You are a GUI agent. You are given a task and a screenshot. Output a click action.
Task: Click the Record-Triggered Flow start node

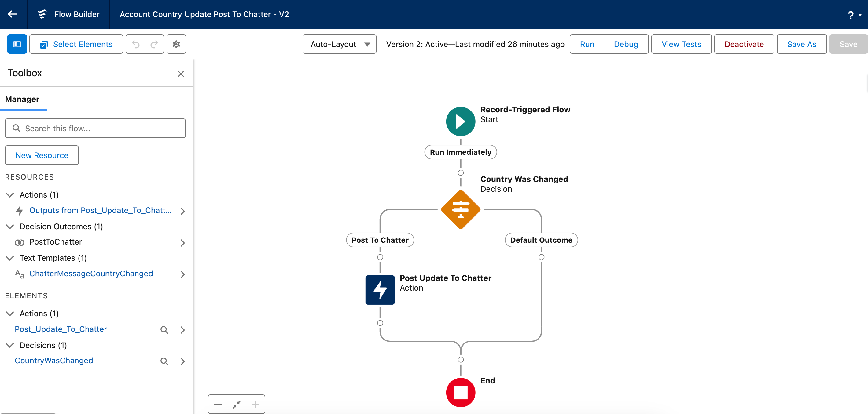[460, 121]
